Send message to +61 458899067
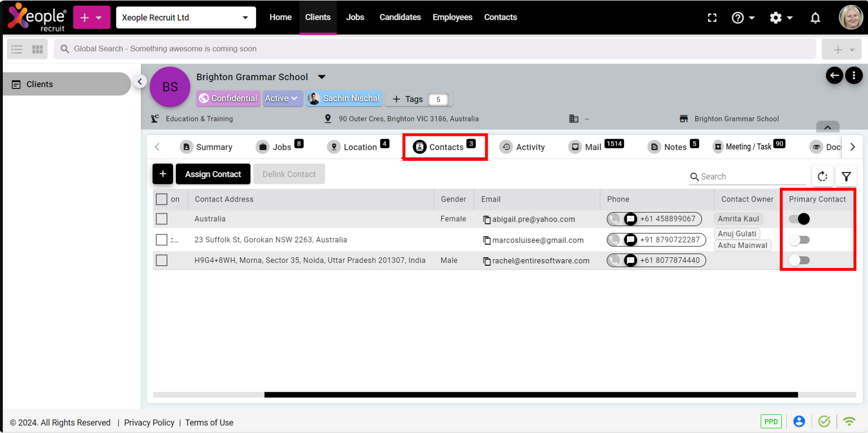868x433 pixels. [631, 219]
